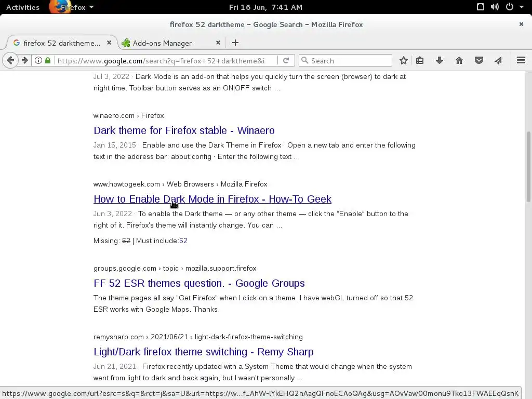Open the Downloads arrow icon
Screen dimensions: 532x399
(x=440, y=60)
